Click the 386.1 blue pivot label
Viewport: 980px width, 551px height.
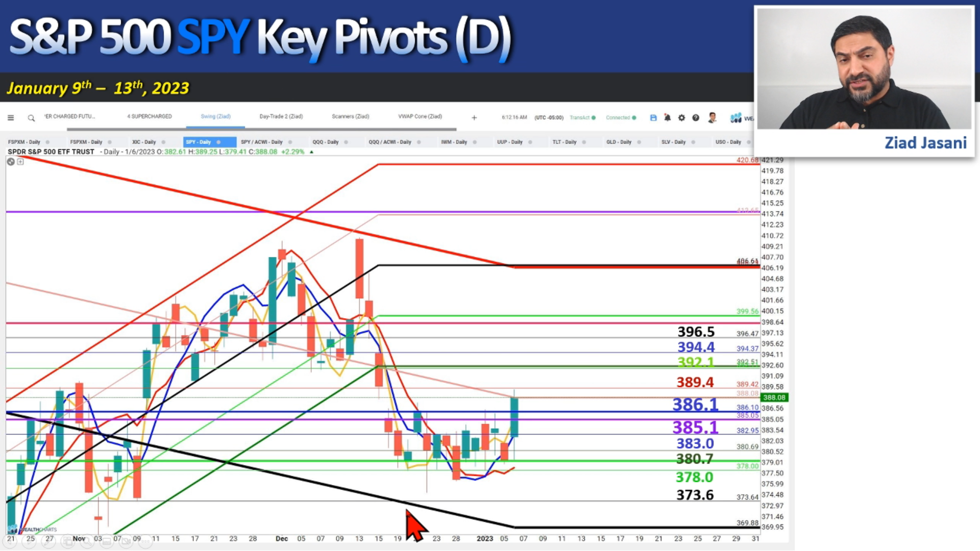695,405
